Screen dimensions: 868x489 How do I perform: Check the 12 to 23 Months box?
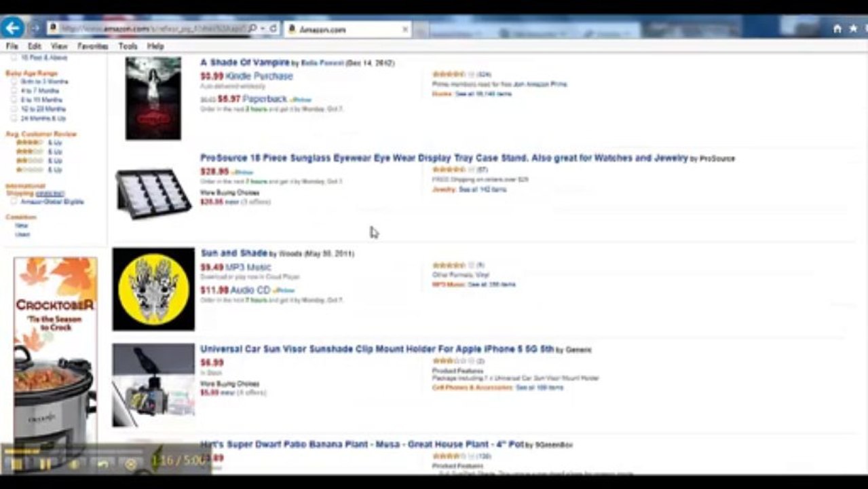14,109
